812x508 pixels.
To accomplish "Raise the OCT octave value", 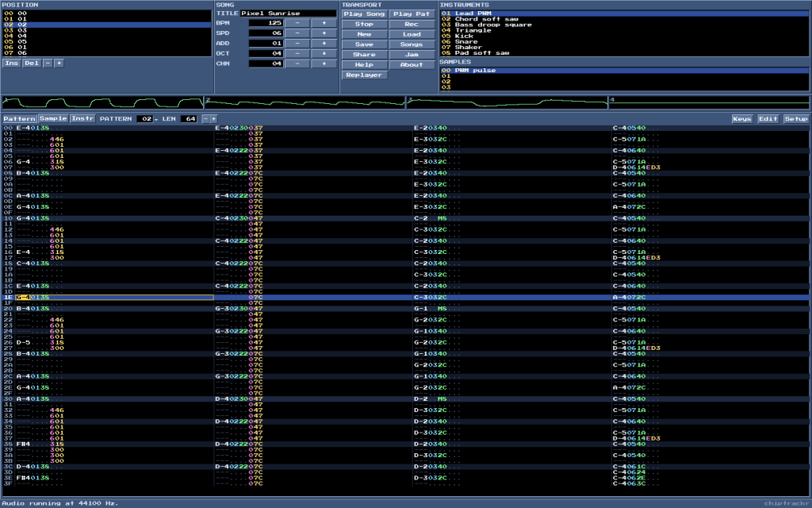I will 324,53.
